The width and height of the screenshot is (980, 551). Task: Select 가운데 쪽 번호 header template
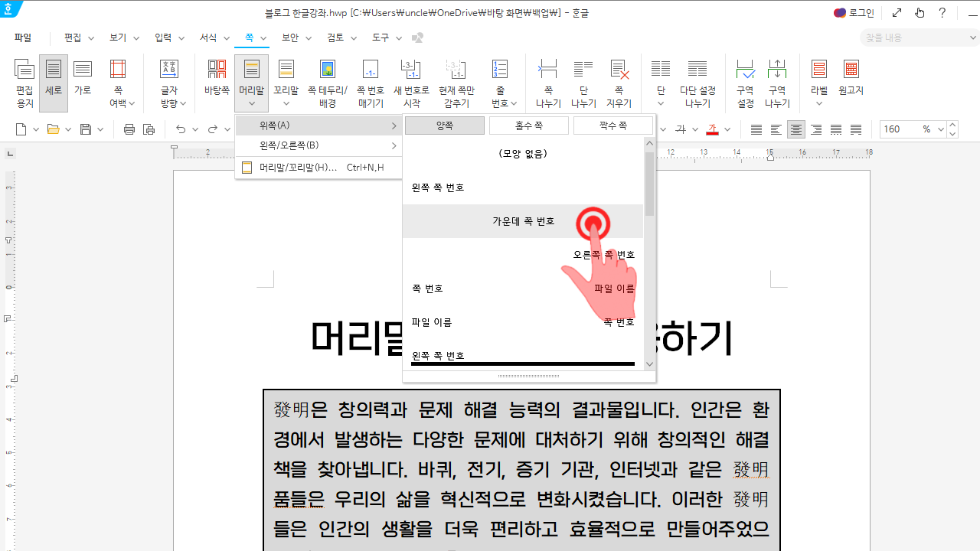[523, 221]
